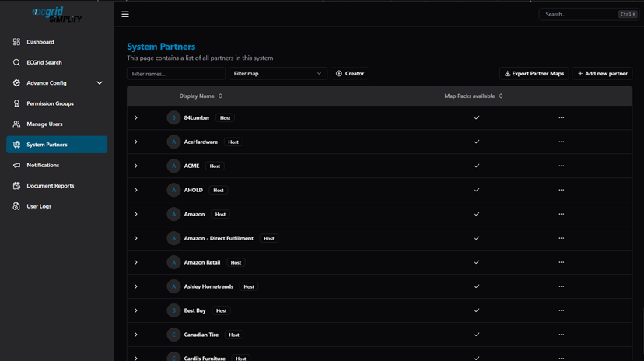Open Notifications from the sidebar
Screen dimensions: 644x361
click(x=57, y=165)
